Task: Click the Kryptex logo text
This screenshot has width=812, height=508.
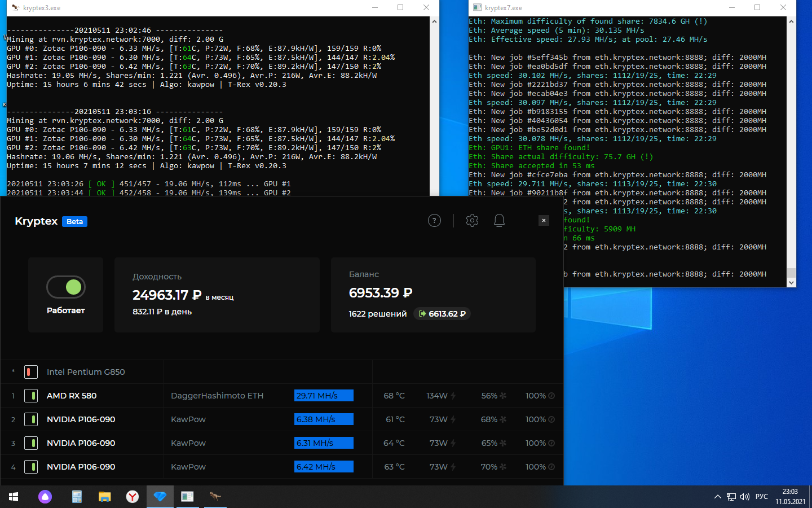Action: coord(36,221)
